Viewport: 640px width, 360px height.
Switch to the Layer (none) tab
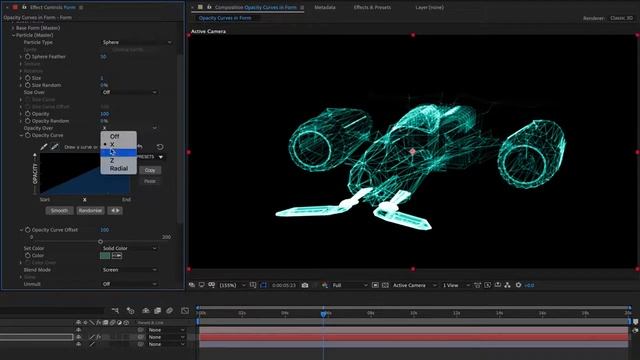click(x=429, y=7)
